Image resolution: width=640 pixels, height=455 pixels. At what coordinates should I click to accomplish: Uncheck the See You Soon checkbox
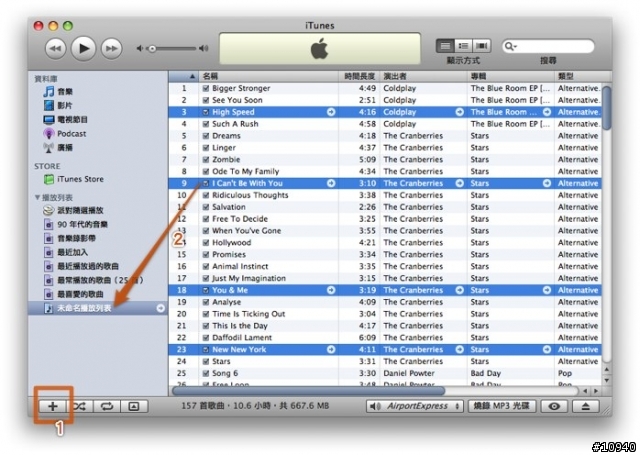pyautogui.click(x=206, y=100)
